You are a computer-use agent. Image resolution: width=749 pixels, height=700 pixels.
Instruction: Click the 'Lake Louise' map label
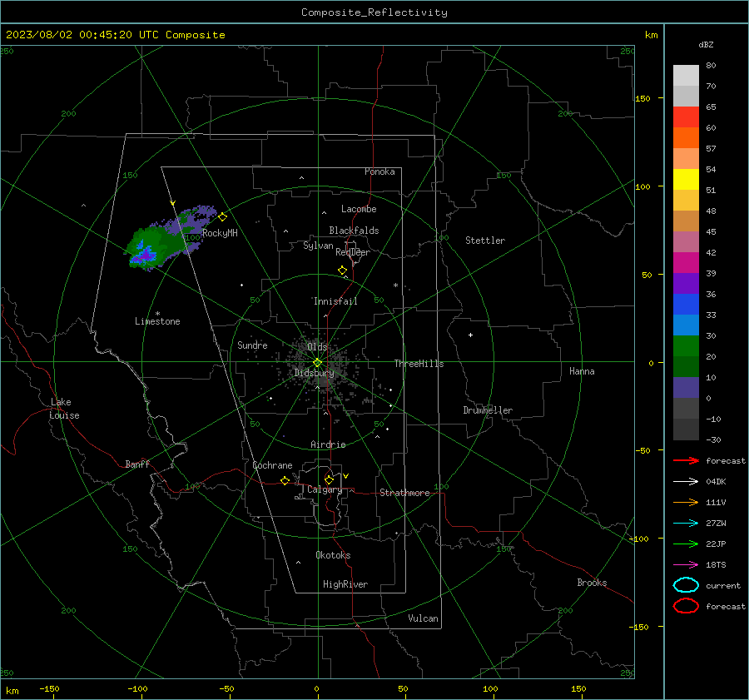(64, 409)
